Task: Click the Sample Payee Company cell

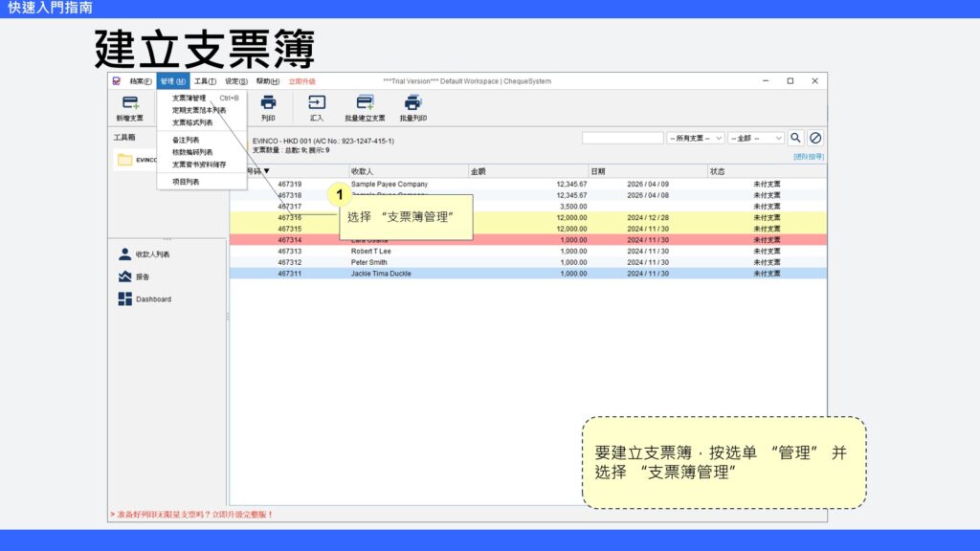Action: click(x=390, y=185)
